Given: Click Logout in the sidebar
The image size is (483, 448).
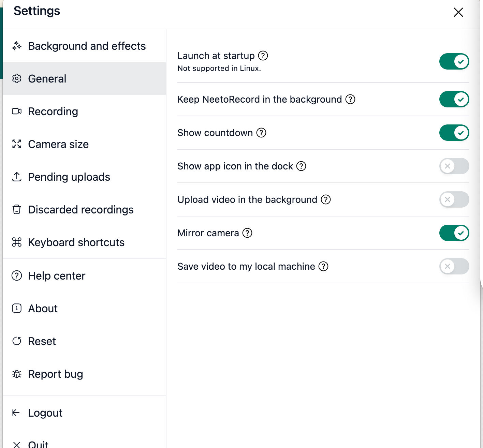Looking at the screenshot, I should 45,413.
